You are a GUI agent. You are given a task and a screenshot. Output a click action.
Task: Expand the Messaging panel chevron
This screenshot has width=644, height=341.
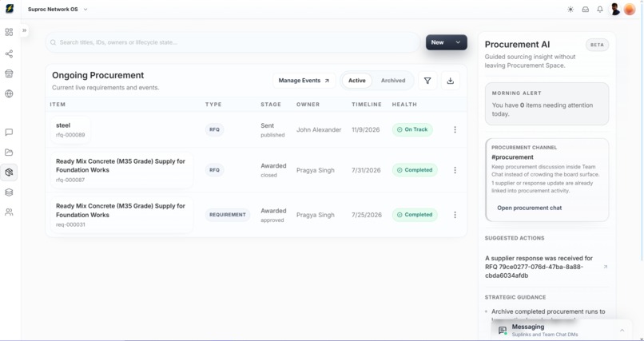point(622,331)
